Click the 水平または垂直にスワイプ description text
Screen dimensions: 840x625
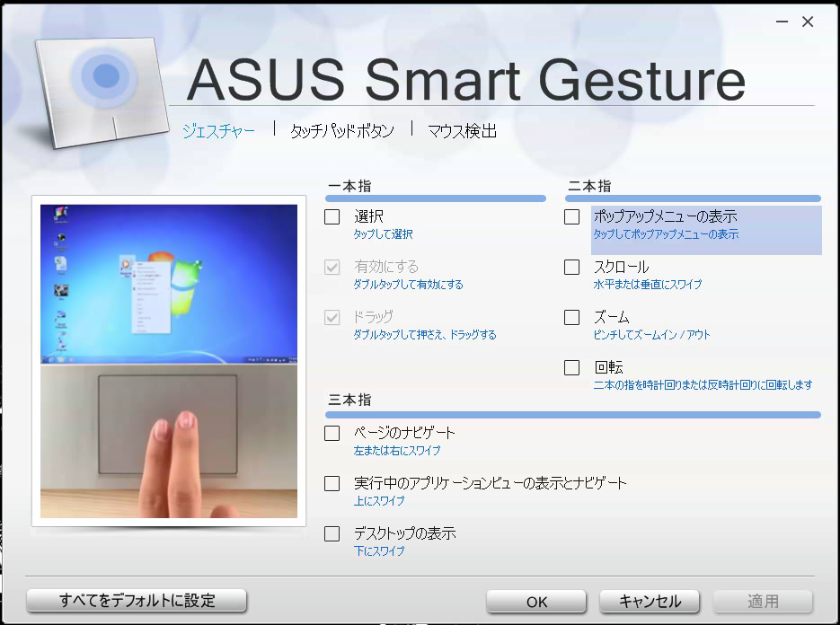[647, 285]
